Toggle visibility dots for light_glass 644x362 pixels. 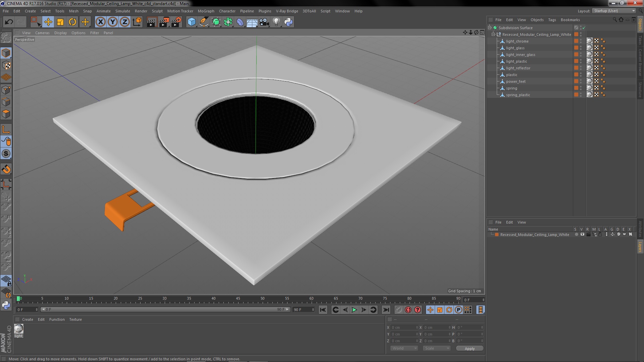tap(581, 48)
